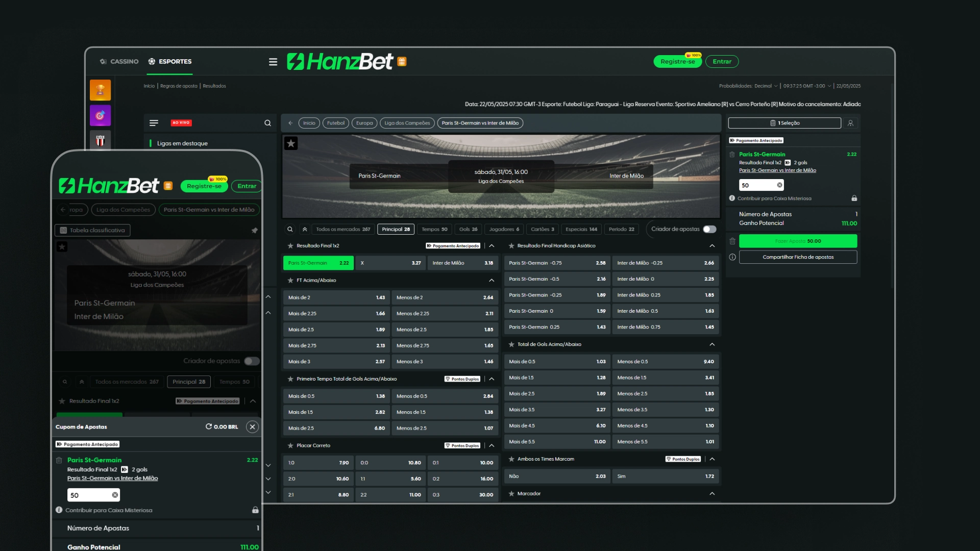Open the Regras de aposta link
This screenshot has height=551, width=980.
[179, 86]
